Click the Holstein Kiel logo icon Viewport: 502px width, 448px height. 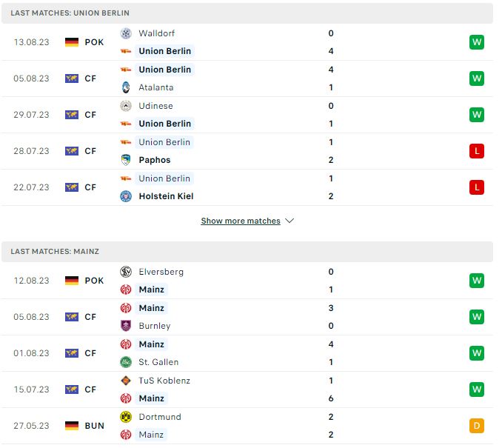click(x=126, y=196)
